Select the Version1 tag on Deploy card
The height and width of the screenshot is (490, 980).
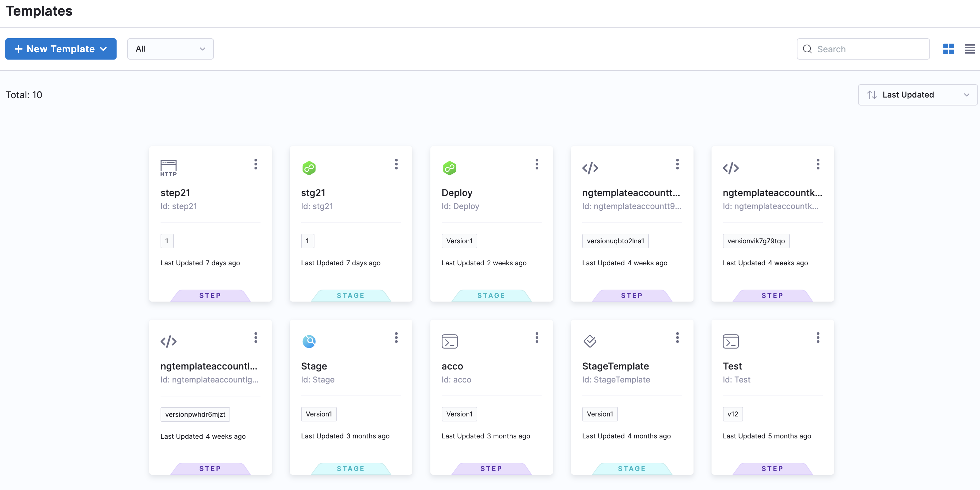pyautogui.click(x=459, y=241)
